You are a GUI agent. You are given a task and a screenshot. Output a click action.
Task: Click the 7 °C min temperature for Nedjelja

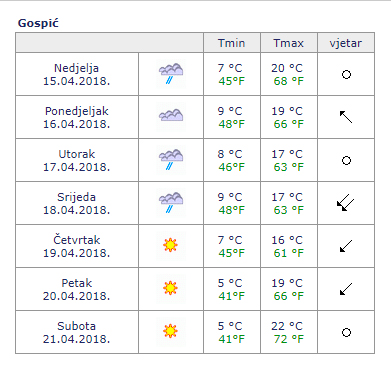pyautogui.click(x=230, y=68)
